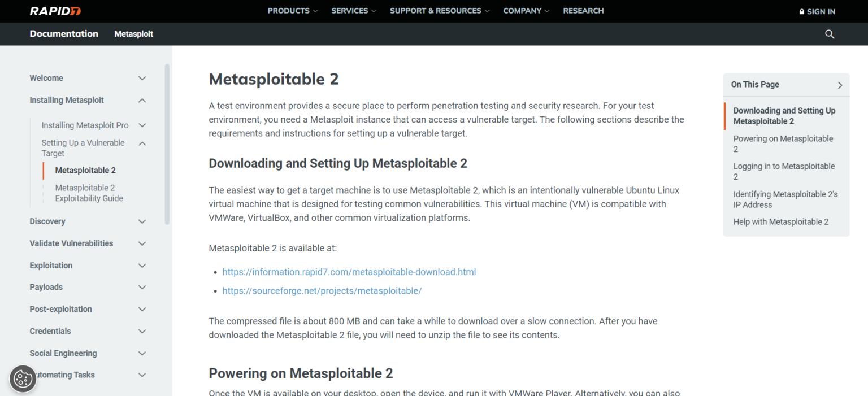Collapse the On This Page panel arrow
This screenshot has width=868, height=396.
point(840,85)
